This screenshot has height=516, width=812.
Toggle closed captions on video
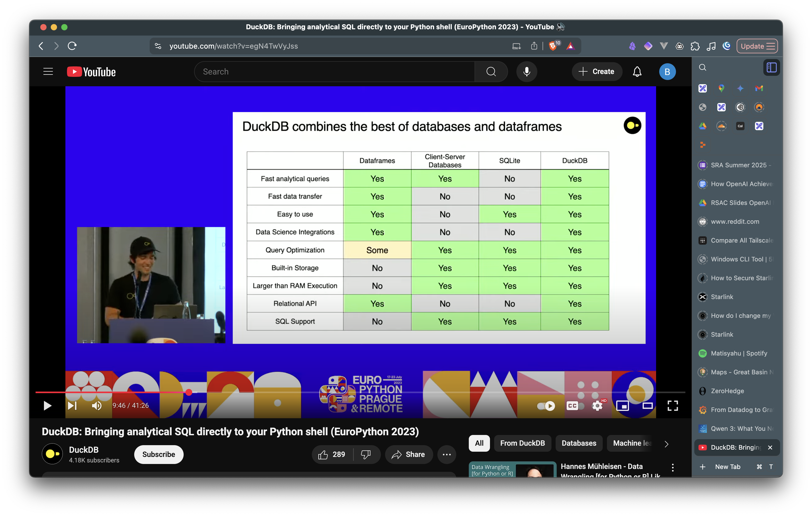(x=572, y=406)
